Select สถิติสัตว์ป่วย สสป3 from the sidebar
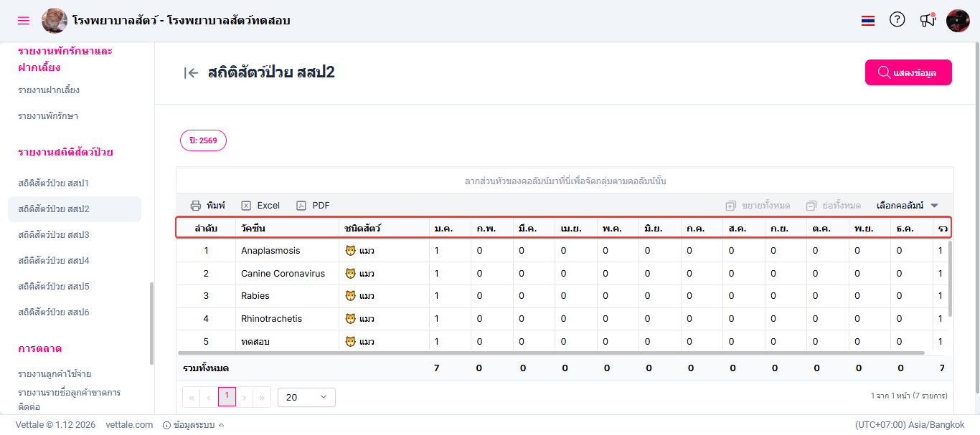Screen dimensions: 980x435 pyautogui.click(x=53, y=235)
